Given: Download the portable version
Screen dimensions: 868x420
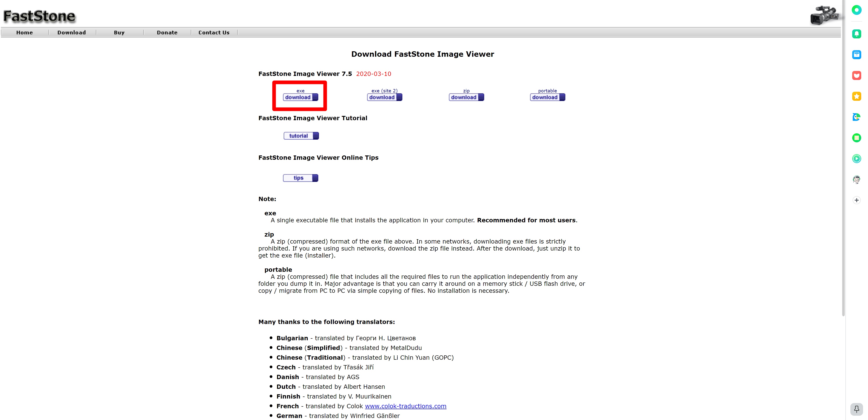Looking at the screenshot, I should pyautogui.click(x=547, y=97).
